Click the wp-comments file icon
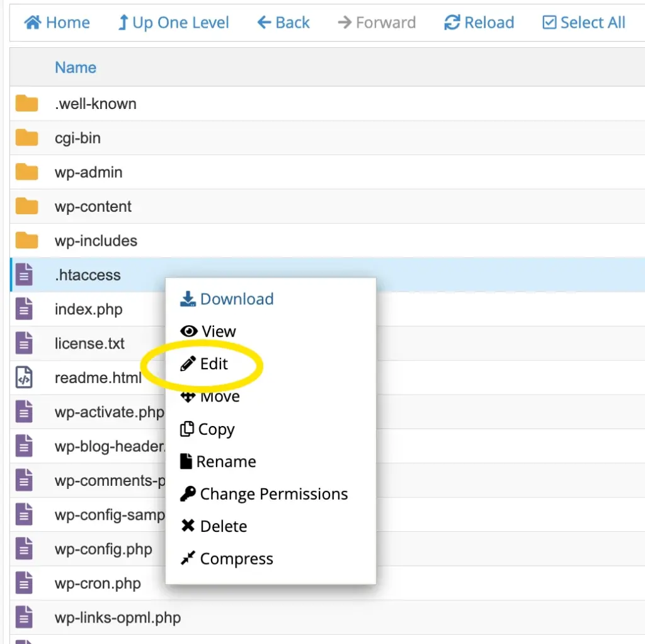Image resolution: width=645 pixels, height=644 pixels. [x=24, y=480]
